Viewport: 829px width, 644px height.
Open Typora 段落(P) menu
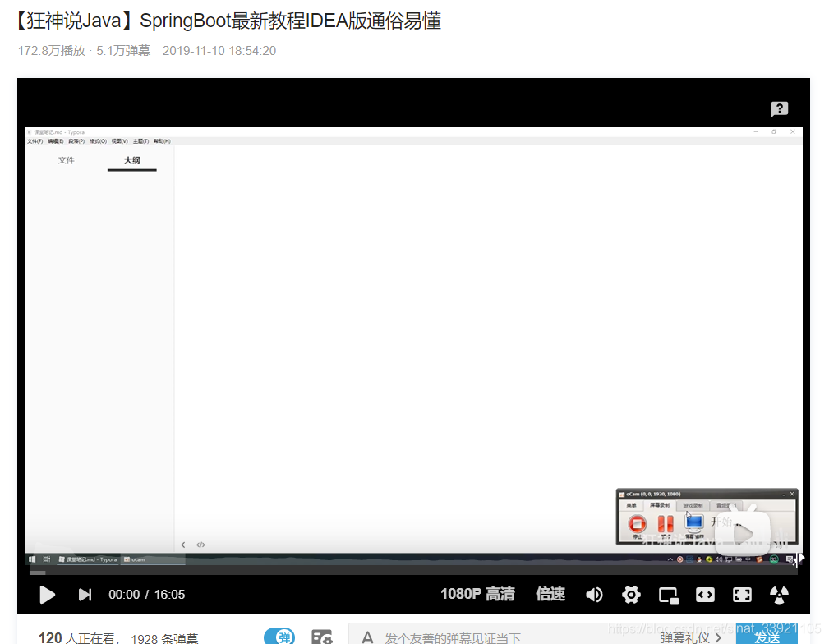pyautogui.click(x=76, y=141)
